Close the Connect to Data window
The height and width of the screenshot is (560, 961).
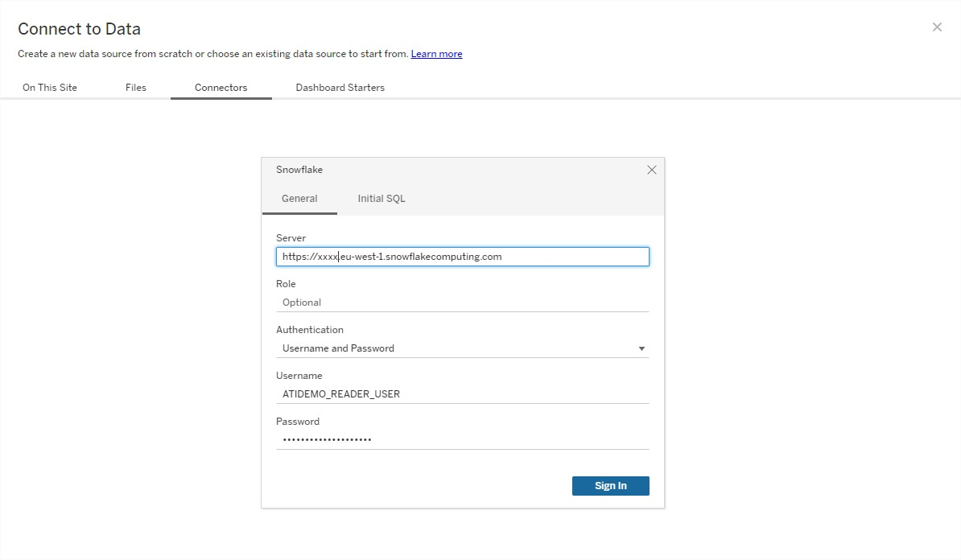(x=937, y=27)
